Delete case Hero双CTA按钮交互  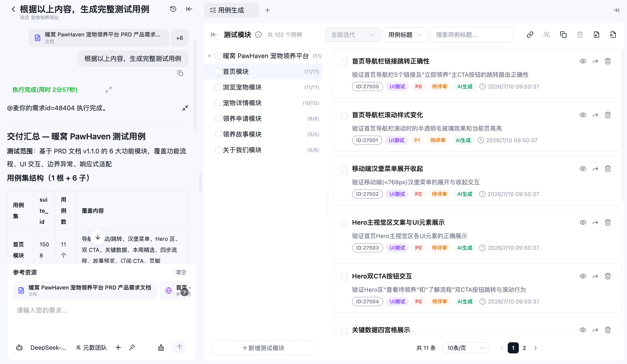(608, 276)
